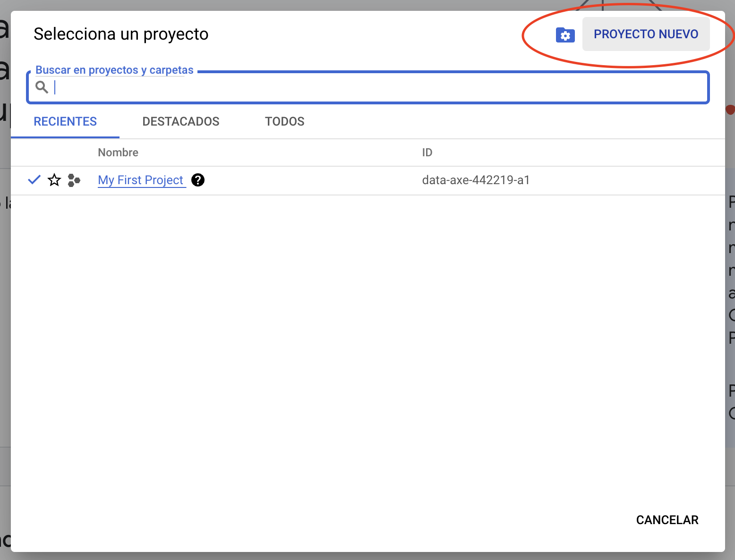This screenshot has width=735, height=560.
Task: Sort the list by ID column
Action: tap(427, 152)
